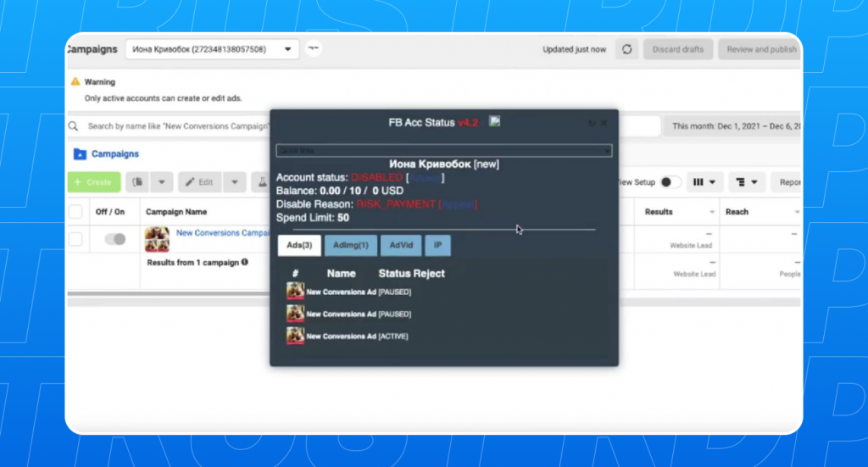
Task: Select the Ads(3) tab
Action: (x=299, y=245)
